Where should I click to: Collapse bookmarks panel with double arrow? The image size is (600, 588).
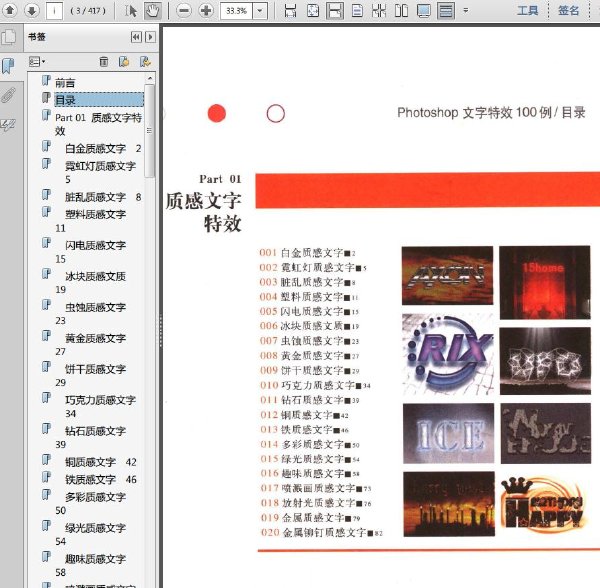(x=136, y=37)
